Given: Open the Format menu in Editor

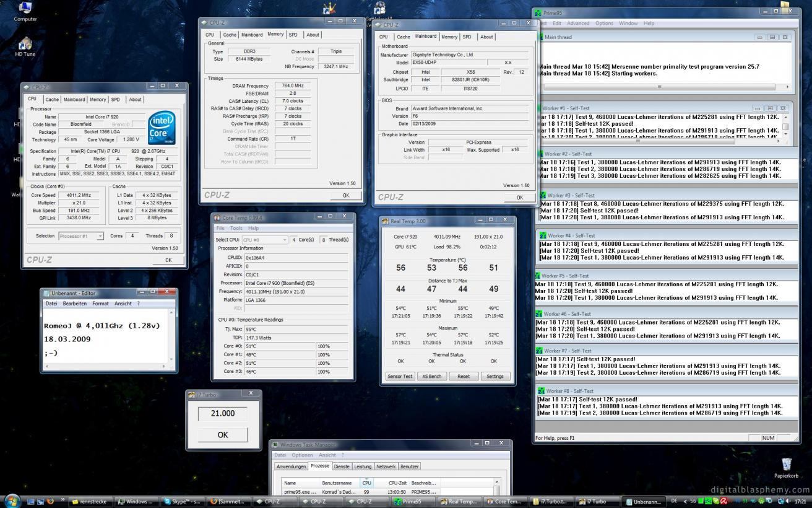Looking at the screenshot, I should point(100,304).
